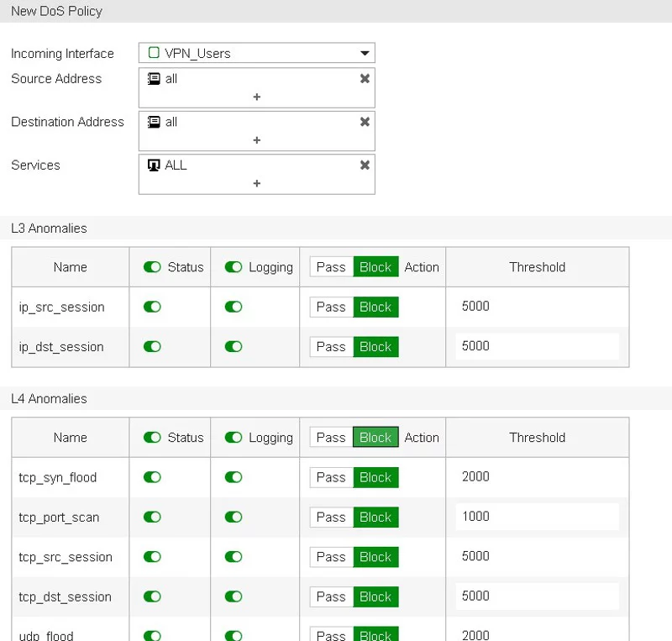Set all L3 Anomalies action to Pass
The width and height of the screenshot is (672, 641).
331,267
